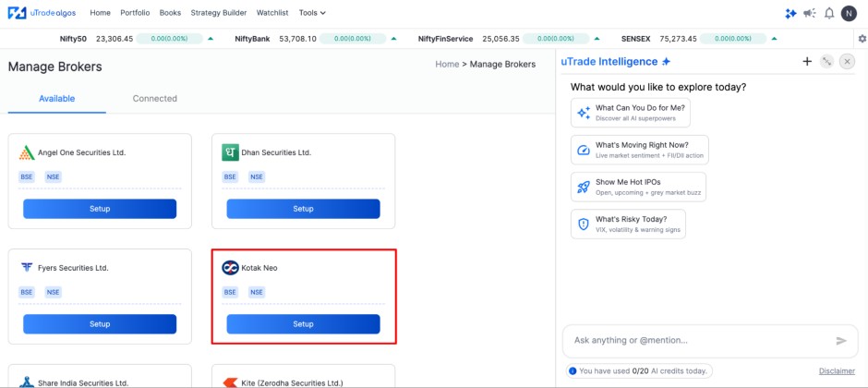Expand the Tools dropdown menu
This screenshot has width=868, height=388.
[x=312, y=13]
